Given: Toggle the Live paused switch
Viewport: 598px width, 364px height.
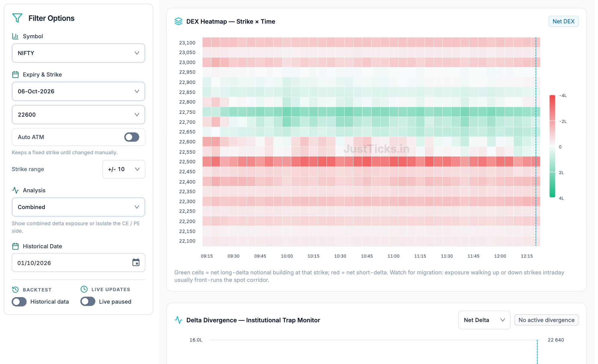Looking at the screenshot, I should pyautogui.click(x=88, y=301).
